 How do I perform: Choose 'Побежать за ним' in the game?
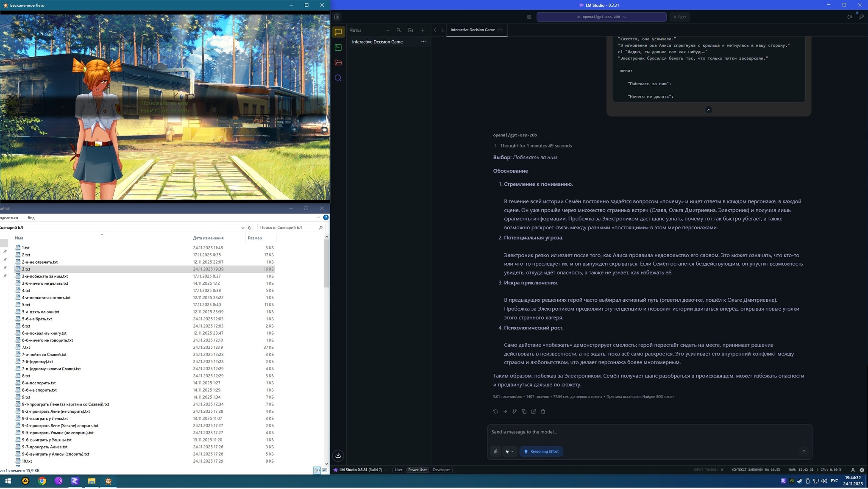164,103
